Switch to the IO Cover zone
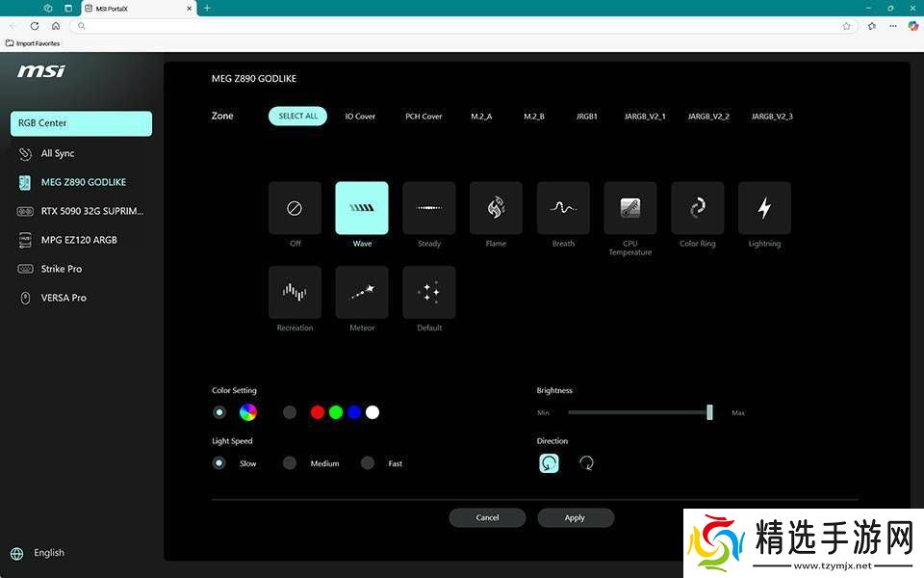This screenshot has height=578, width=924. [x=360, y=117]
